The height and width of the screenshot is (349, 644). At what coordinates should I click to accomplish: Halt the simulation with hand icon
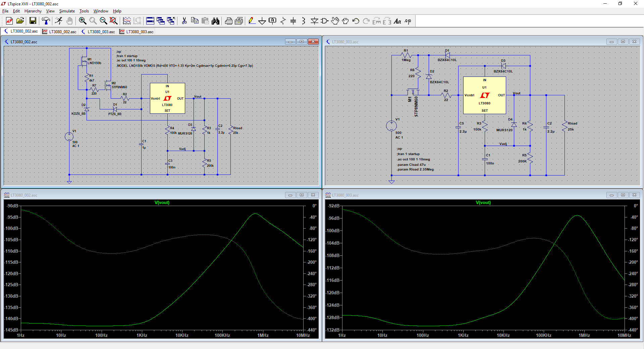click(x=69, y=21)
